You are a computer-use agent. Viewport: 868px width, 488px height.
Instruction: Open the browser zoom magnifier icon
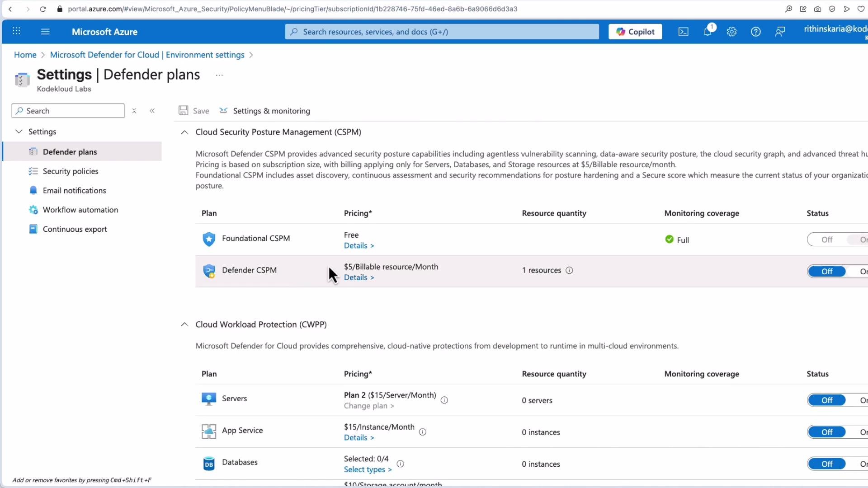point(788,9)
